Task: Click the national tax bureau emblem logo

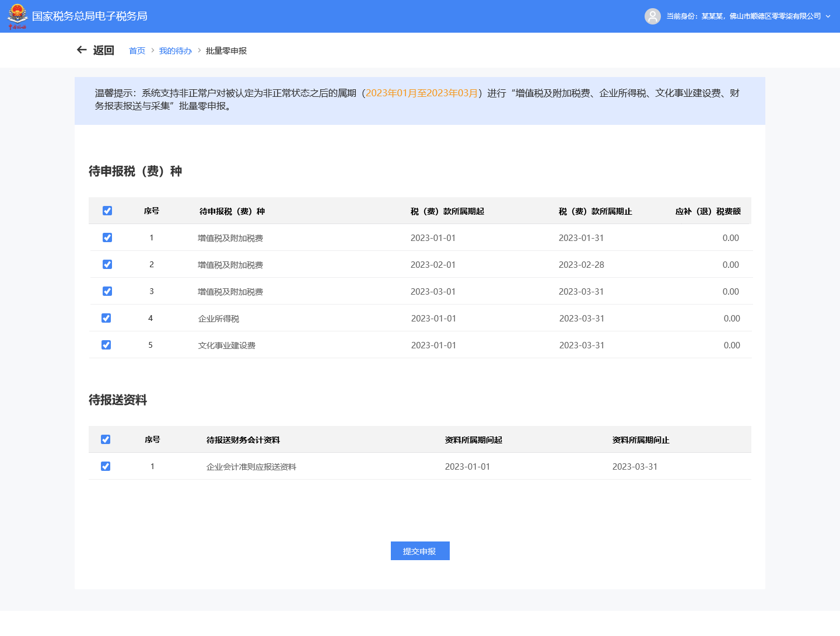Action: [x=17, y=16]
